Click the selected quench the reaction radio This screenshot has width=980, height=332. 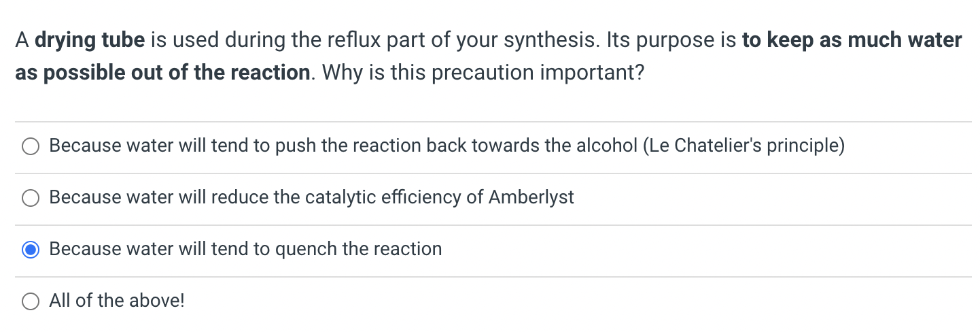31,250
